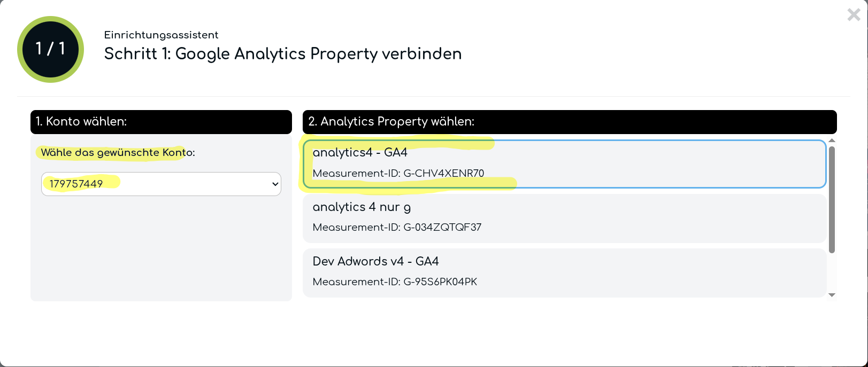Click the 'Einrichtungsassistent' label
Viewport: 868px width, 367px height.
[161, 35]
